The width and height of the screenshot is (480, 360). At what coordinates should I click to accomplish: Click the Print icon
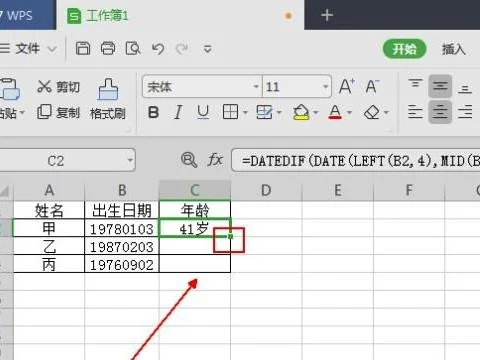click(108, 49)
